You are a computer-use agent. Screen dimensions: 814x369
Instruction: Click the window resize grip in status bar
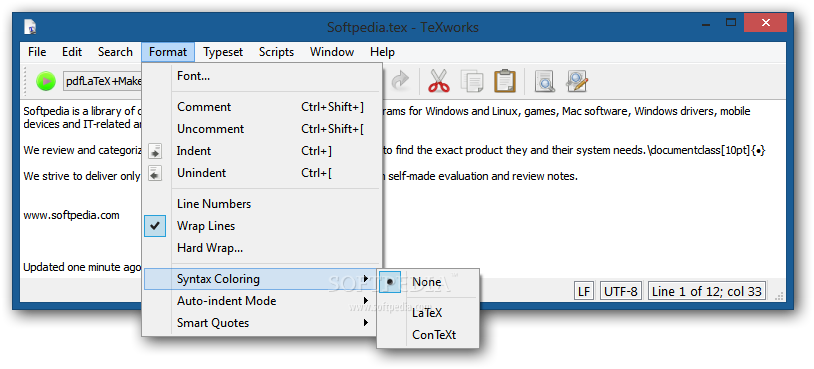[x=780, y=296]
